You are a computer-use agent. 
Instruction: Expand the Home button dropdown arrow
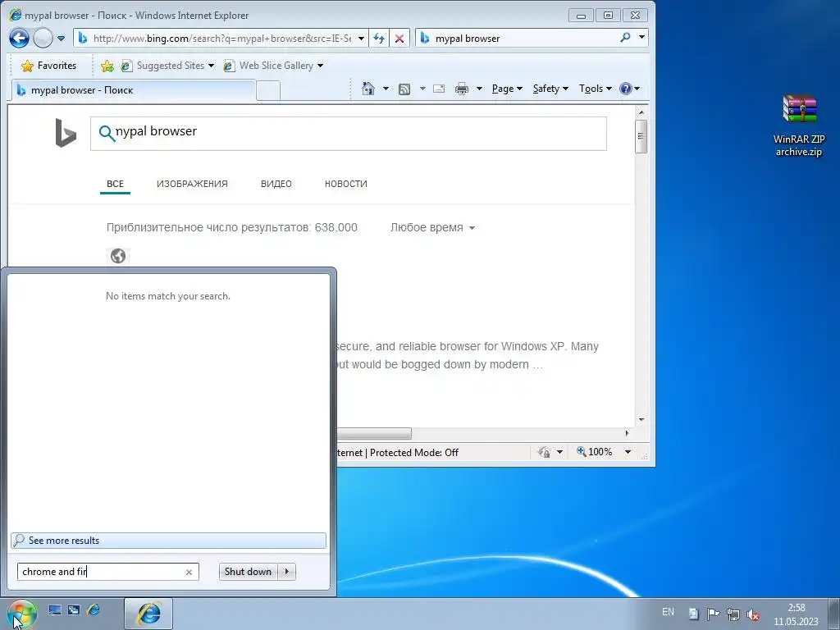[x=386, y=89]
